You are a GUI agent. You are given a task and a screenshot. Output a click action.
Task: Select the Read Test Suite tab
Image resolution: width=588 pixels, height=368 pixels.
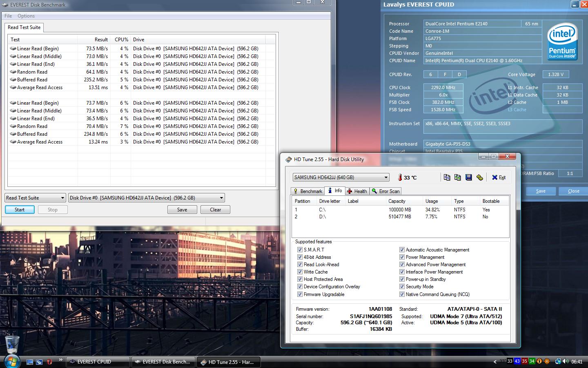tap(24, 27)
